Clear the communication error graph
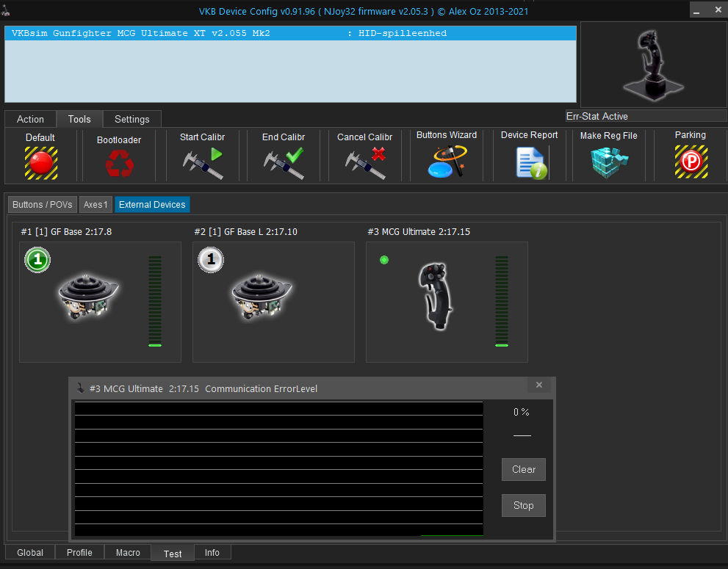The width and height of the screenshot is (728, 569). (x=523, y=469)
